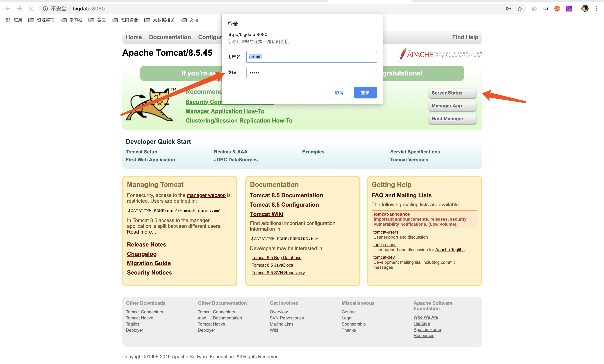Open Tomcat 8.5 SVN Repository link
This screenshot has width=604, height=364.
click(x=278, y=273)
